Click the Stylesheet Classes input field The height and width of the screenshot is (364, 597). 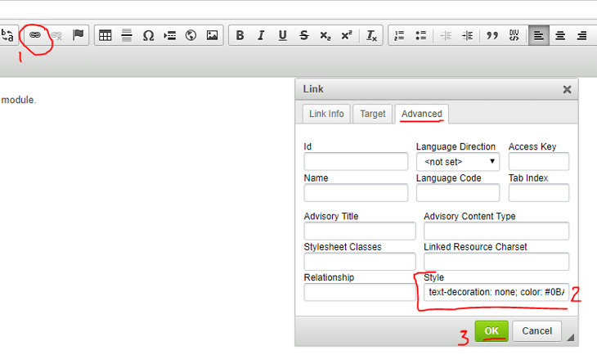[360, 261]
